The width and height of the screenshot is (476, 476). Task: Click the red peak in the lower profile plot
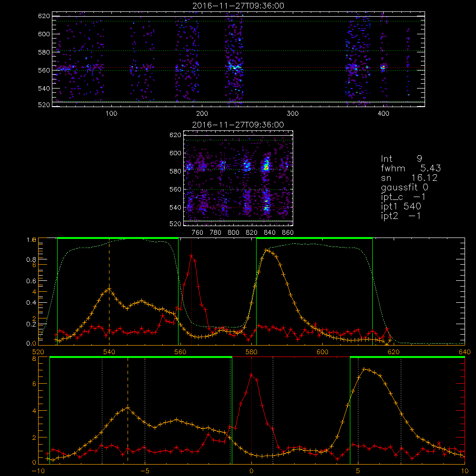pyautogui.click(x=251, y=375)
